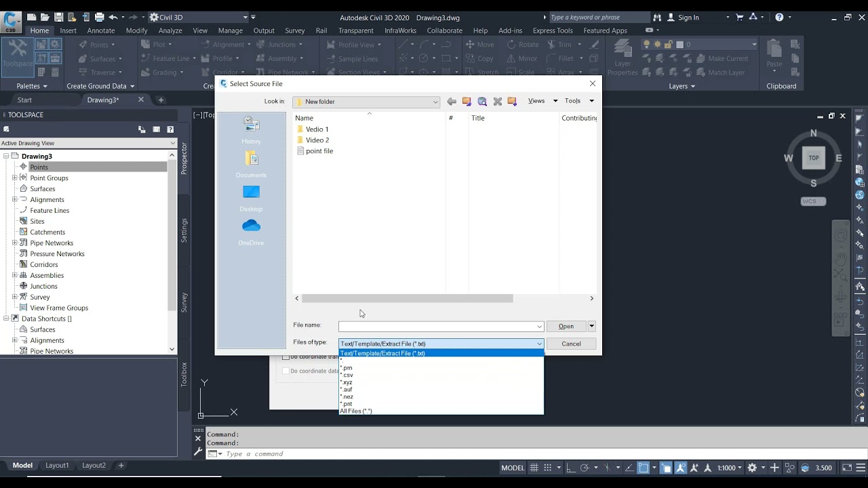868x488 pixels.
Task: Open the Documents location in dialog sidebar
Action: coord(251,164)
